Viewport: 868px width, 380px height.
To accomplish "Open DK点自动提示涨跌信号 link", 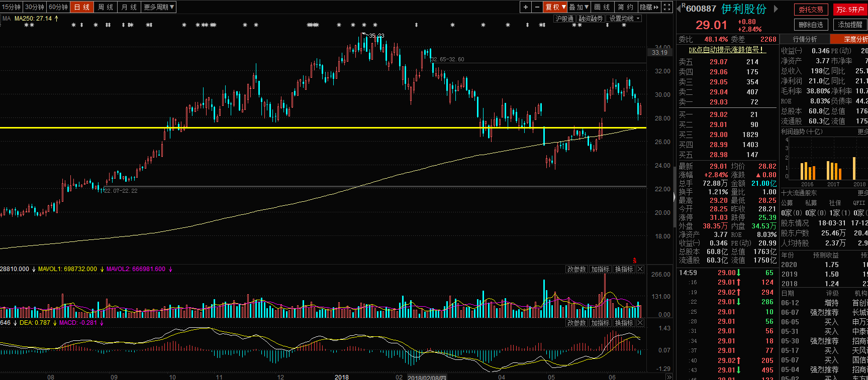I will (727, 50).
